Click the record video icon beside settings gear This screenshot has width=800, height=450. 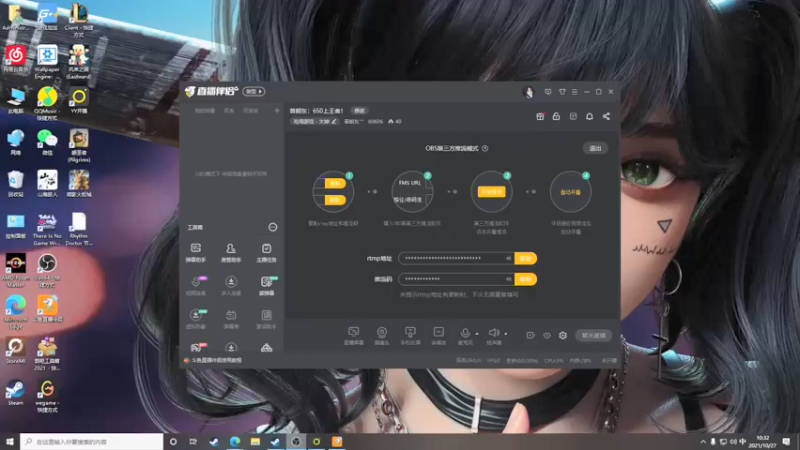(x=531, y=335)
